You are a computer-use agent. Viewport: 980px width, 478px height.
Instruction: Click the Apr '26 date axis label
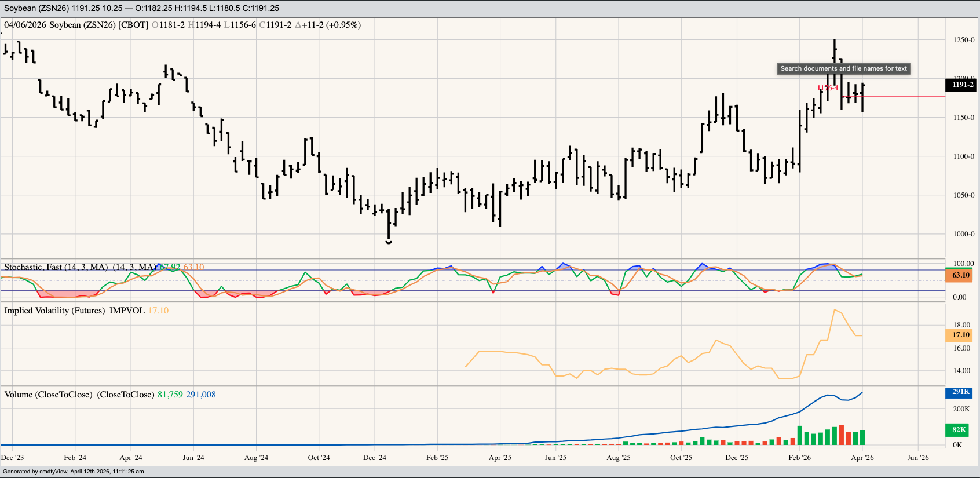click(x=862, y=458)
